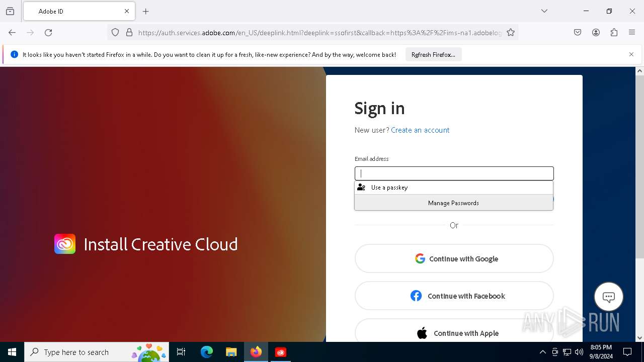Open the notification center icon
Viewport: 644px width, 362px height.
coord(627,352)
